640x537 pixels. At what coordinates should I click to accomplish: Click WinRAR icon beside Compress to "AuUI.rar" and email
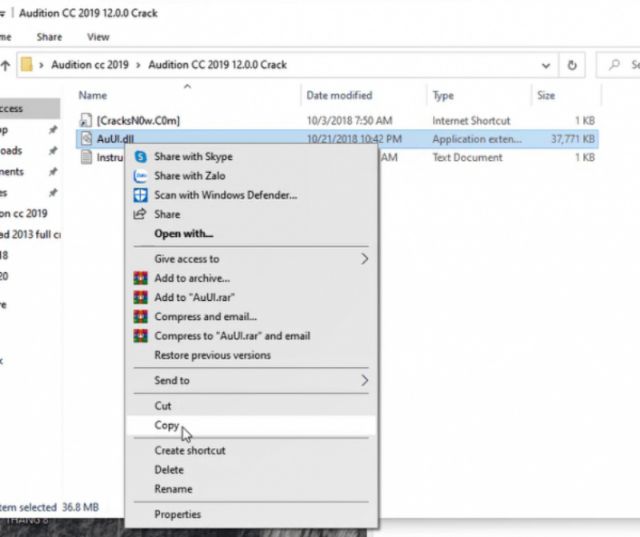point(141,336)
